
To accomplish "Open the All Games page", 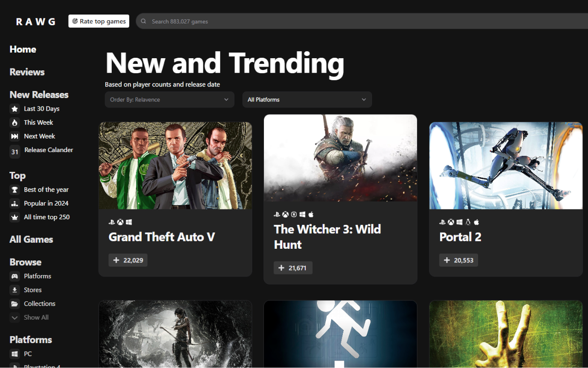I will click(x=31, y=239).
